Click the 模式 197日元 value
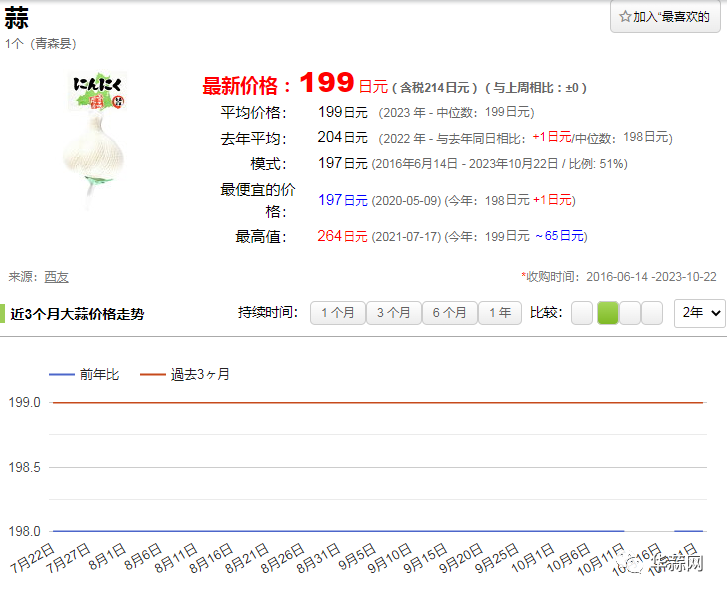 [342, 163]
